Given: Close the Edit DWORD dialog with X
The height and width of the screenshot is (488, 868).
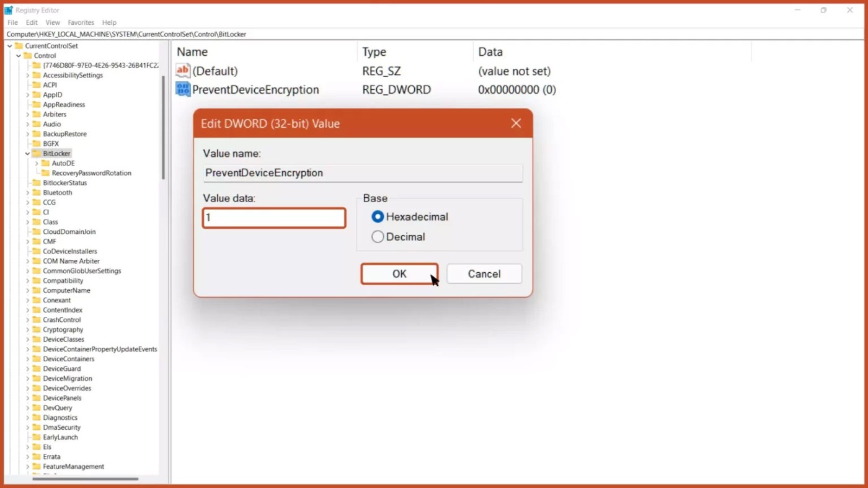Looking at the screenshot, I should coord(516,123).
